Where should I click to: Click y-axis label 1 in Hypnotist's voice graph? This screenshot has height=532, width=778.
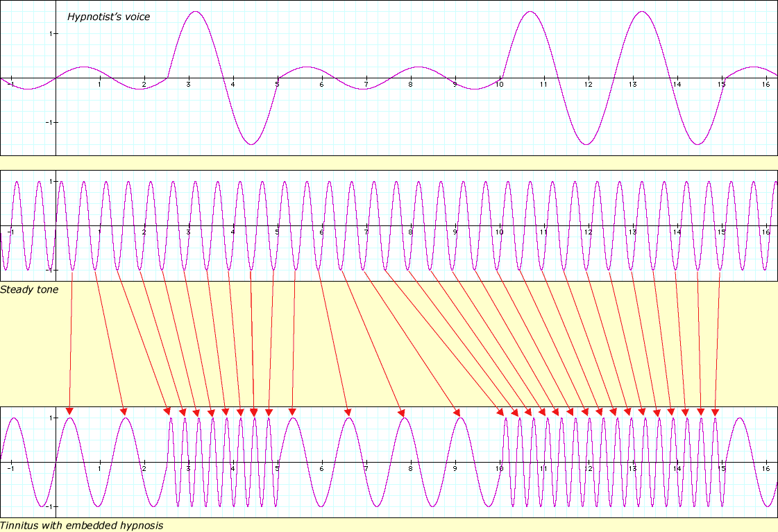[x=48, y=33]
